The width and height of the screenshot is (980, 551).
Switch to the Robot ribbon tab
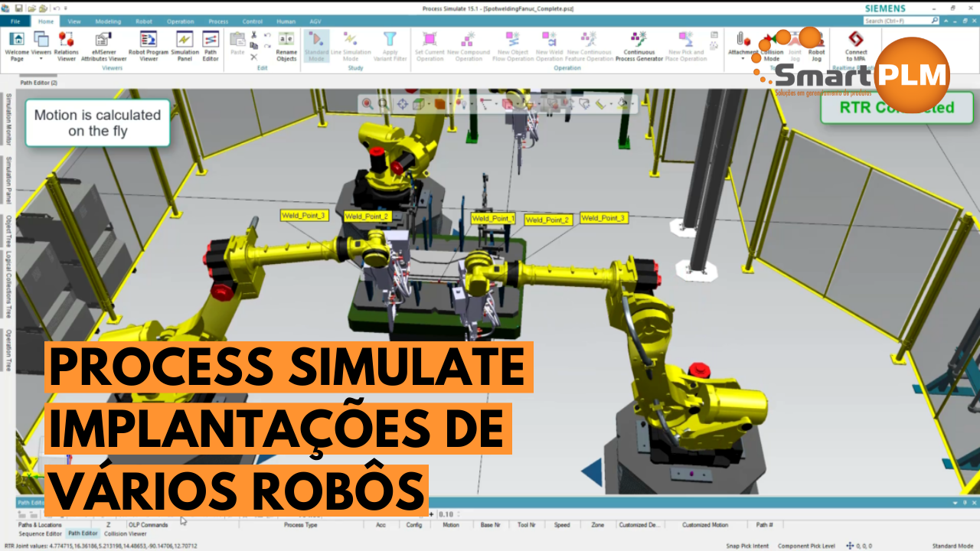click(x=143, y=21)
